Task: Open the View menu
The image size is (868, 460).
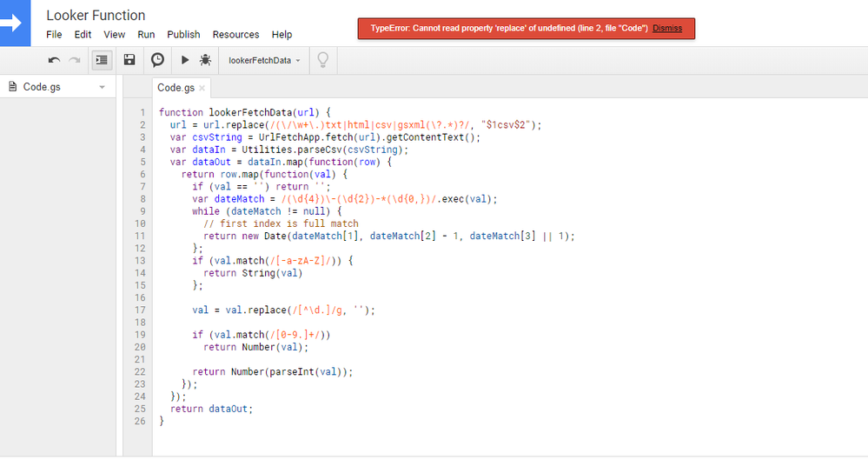Action: pos(114,35)
